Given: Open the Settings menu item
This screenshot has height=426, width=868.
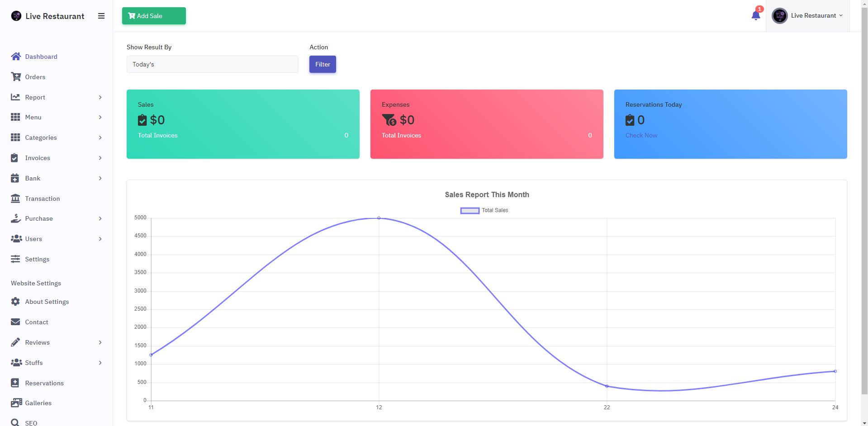Looking at the screenshot, I should pos(37,259).
